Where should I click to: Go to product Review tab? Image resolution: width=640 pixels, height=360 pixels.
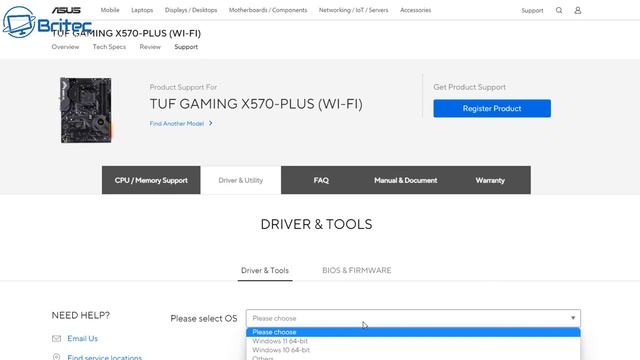[150, 47]
